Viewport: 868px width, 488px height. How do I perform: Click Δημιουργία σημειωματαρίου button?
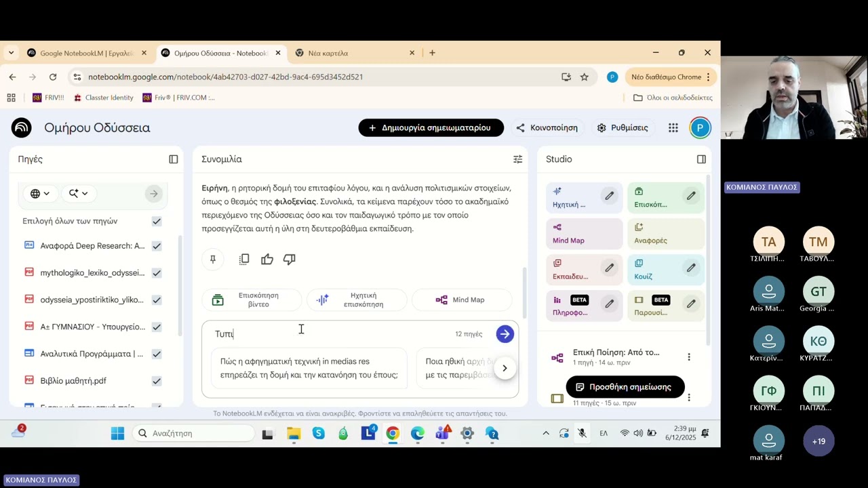pos(431,127)
